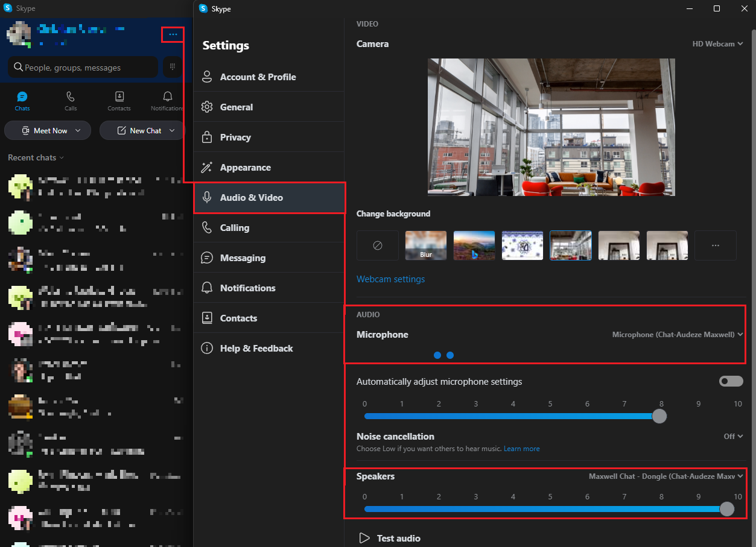This screenshot has height=547, width=756.
Task: Click the Skype logo in settings title bar
Action: pyautogui.click(x=203, y=8)
